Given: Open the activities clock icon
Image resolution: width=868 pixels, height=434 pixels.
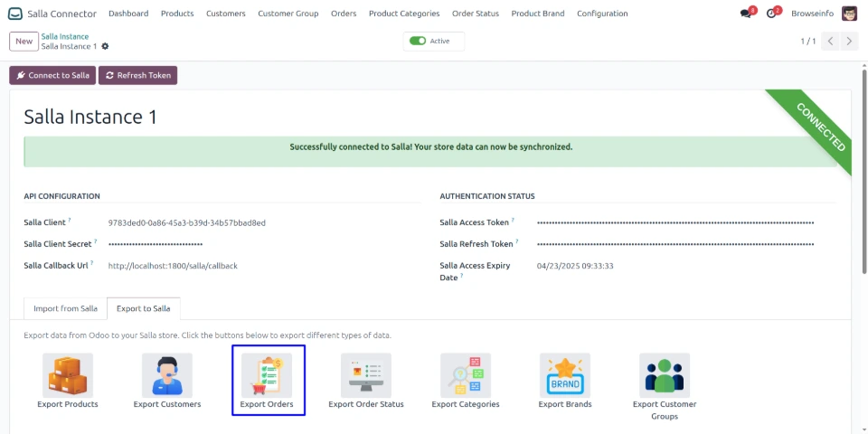Looking at the screenshot, I should [771, 14].
